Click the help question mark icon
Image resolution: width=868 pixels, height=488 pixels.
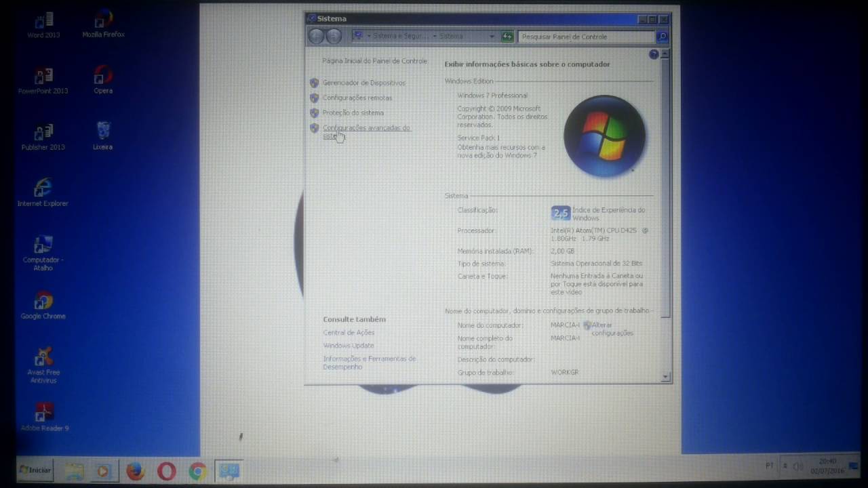[x=654, y=54]
